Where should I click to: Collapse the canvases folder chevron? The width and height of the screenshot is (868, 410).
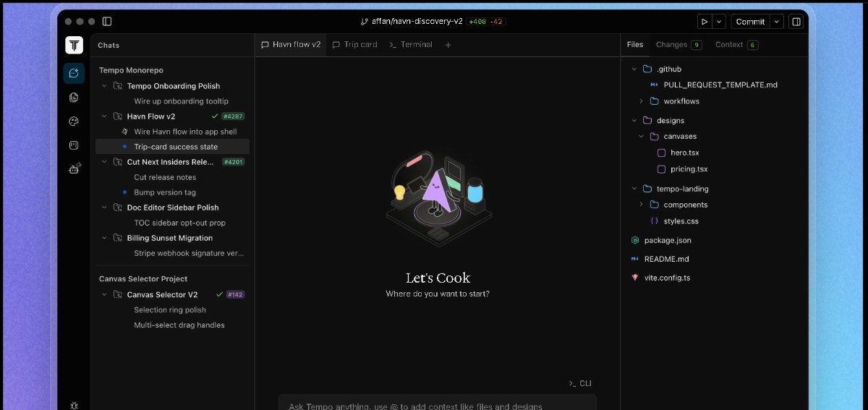(641, 137)
